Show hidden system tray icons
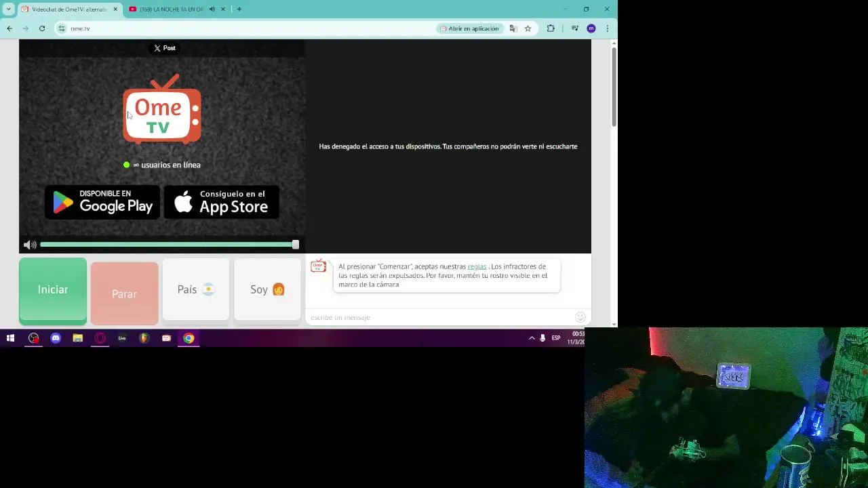This screenshot has width=868, height=488. 532,338
